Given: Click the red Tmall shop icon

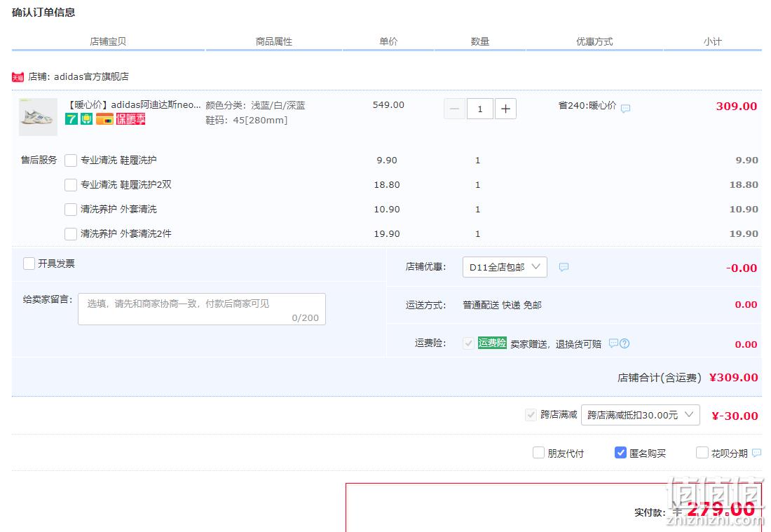Looking at the screenshot, I should click(x=18, y=77).
